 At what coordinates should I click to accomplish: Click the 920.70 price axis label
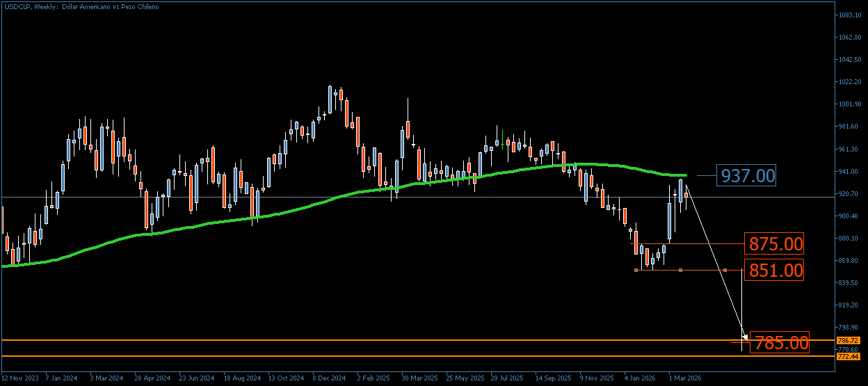point(847,194)
